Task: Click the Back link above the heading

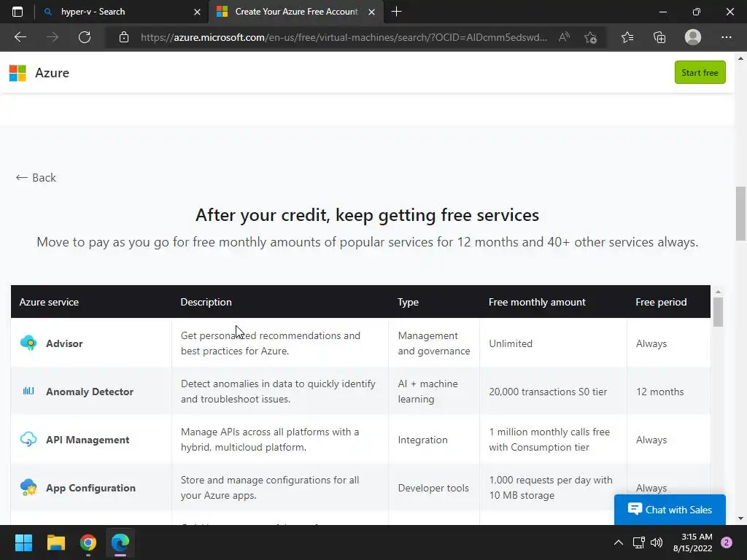Action: click(36, 178)
